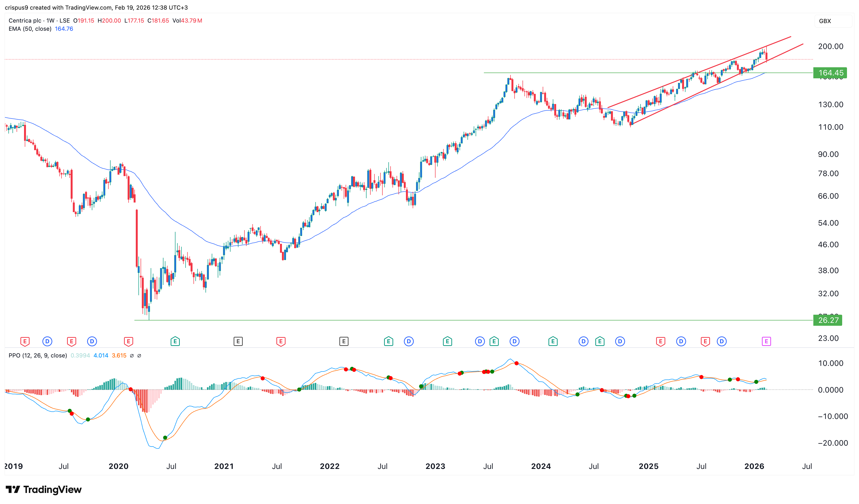
Task: Click the TradingView logo
Action: [x=44, y=490]
